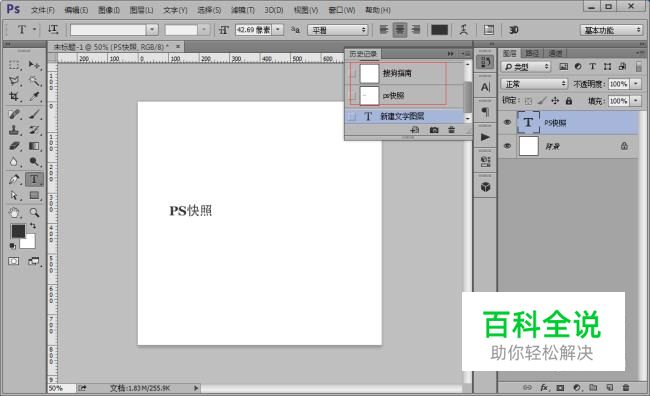Screen dimensions: 650x396
Task: Delete current state with History trash icon
Action: click(x=451, y=130)
